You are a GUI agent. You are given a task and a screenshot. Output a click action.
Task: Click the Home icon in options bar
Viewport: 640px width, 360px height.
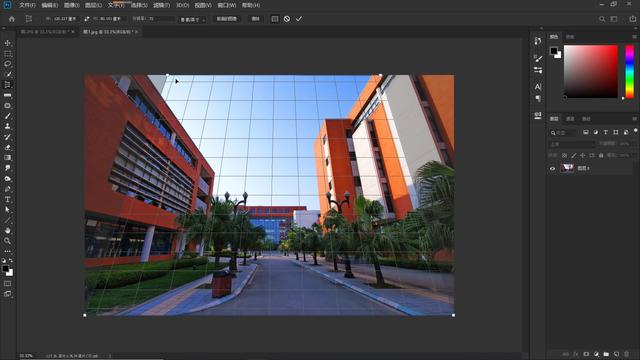(x=12, y=19)
